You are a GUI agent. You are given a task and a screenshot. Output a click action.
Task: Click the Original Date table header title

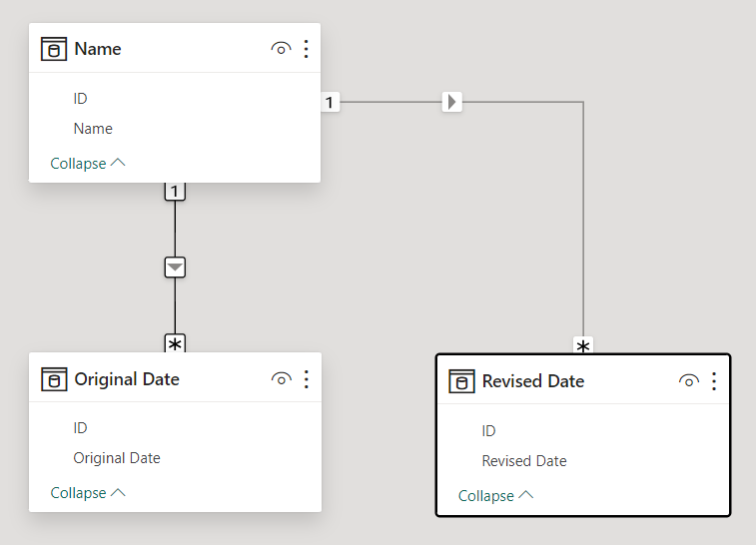tap(127, 379)
